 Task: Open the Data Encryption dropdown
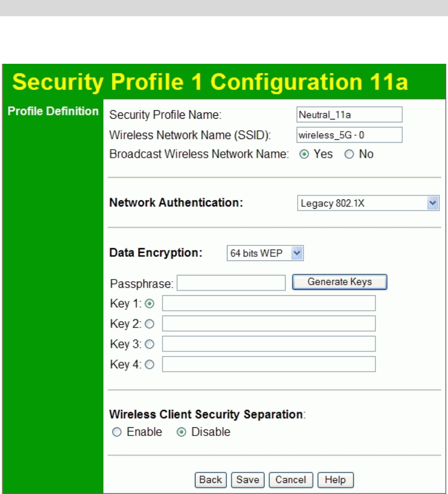coord(265,253)
